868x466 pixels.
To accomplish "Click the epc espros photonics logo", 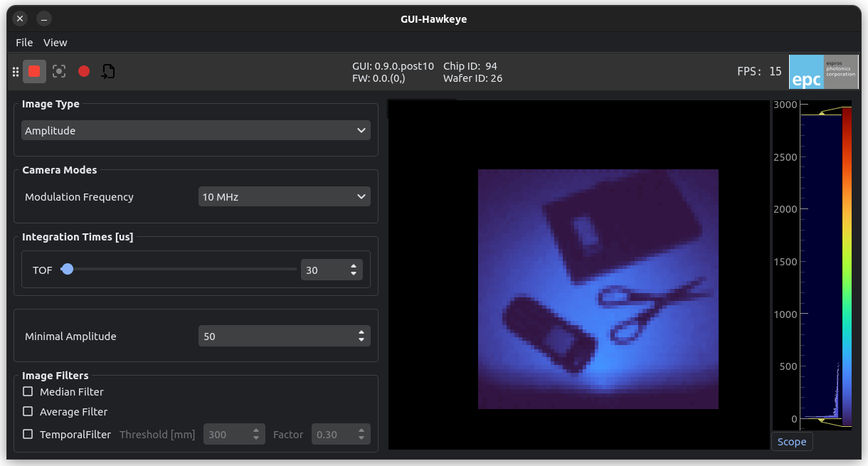I will click(x=824, y=72).
